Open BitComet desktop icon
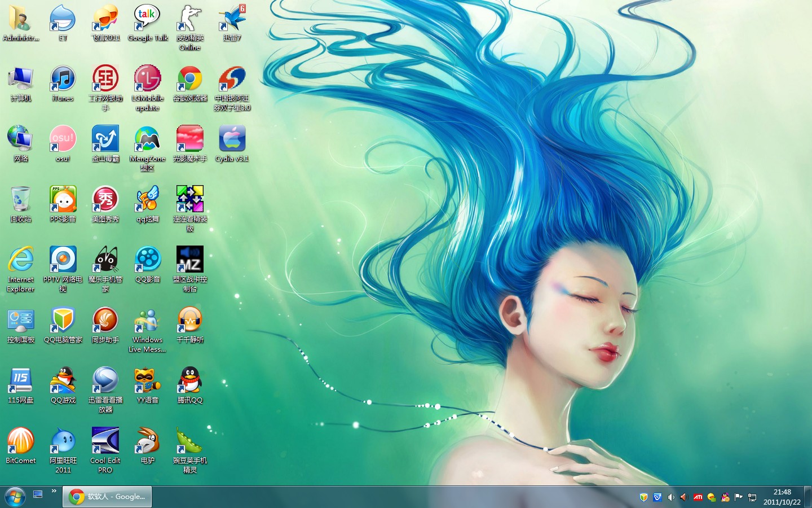This screenshot has width=812, height=508. tap(21, 446)
